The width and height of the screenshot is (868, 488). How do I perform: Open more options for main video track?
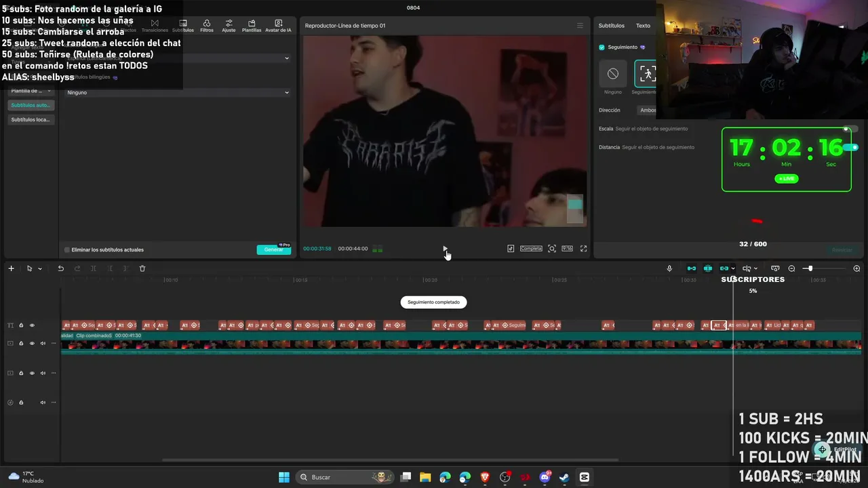point(53,344)
